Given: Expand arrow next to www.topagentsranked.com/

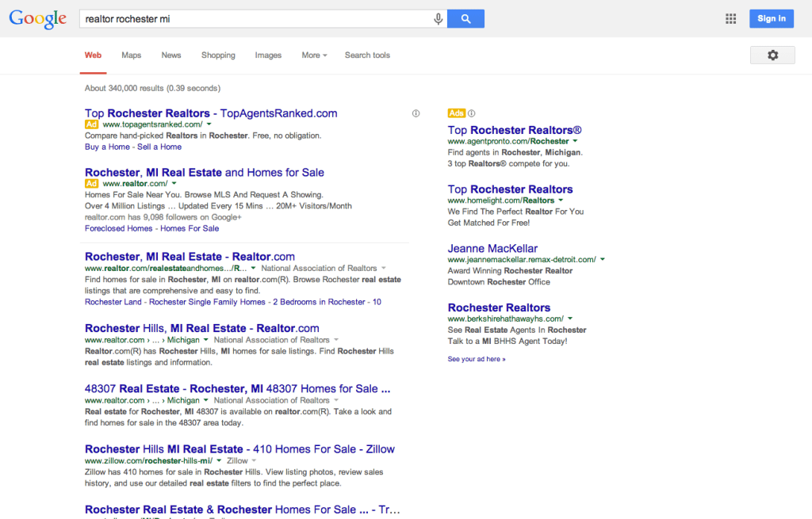Looking at the screenshot, I should 209,124.
